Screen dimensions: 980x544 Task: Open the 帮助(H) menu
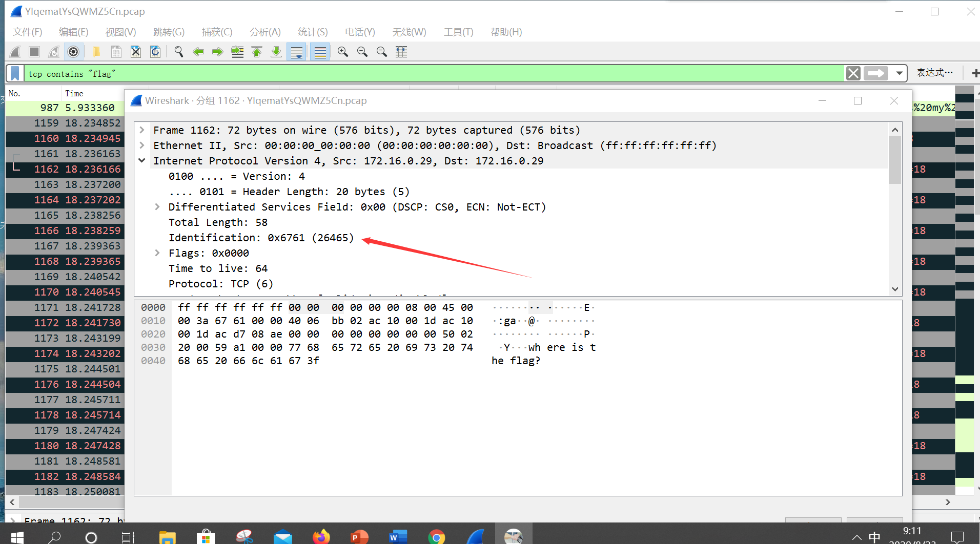coord(506,32)
